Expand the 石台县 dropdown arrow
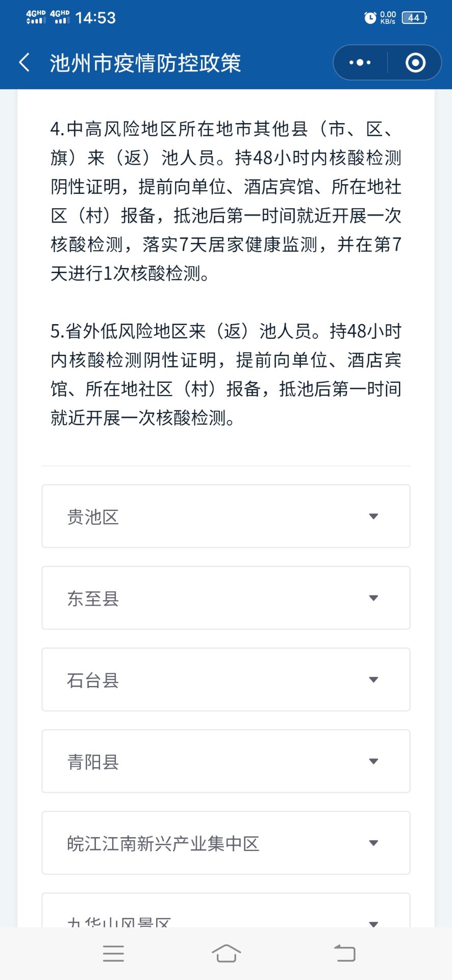The height and width of the screenshot is (980, 452). [373, 680]
